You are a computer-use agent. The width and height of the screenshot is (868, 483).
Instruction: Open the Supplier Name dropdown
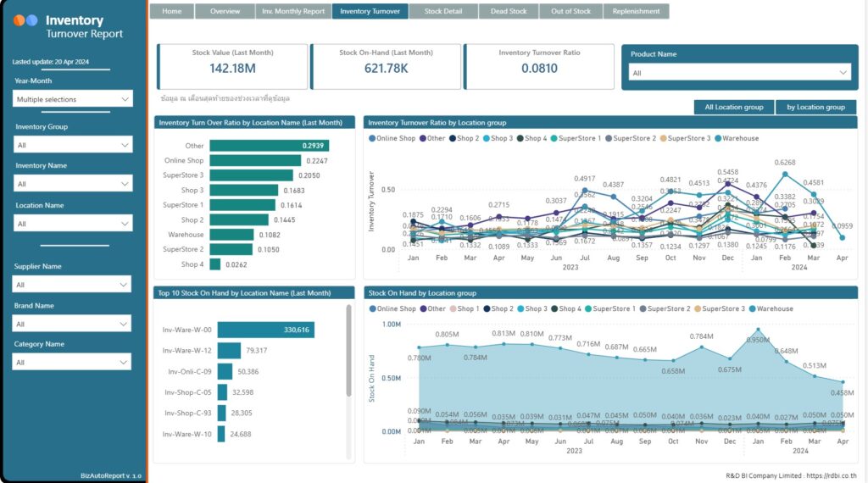[73, 285]
